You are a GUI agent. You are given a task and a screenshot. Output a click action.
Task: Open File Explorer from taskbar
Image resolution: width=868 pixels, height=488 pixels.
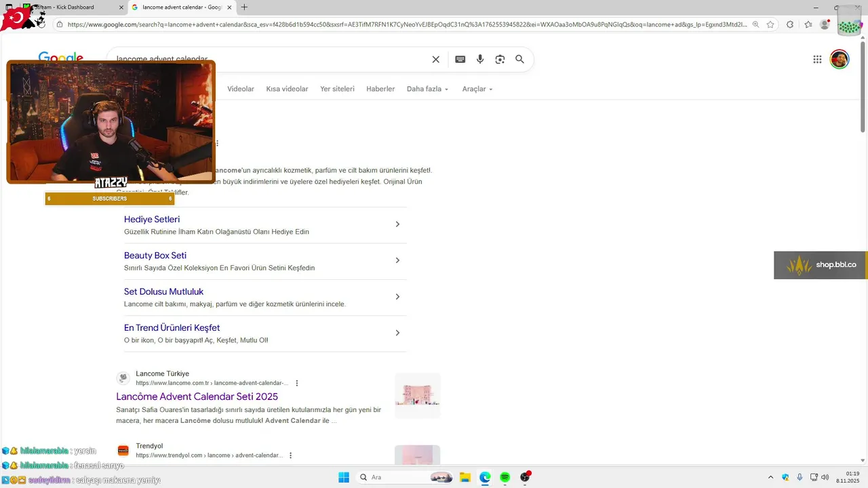point(465,477)
